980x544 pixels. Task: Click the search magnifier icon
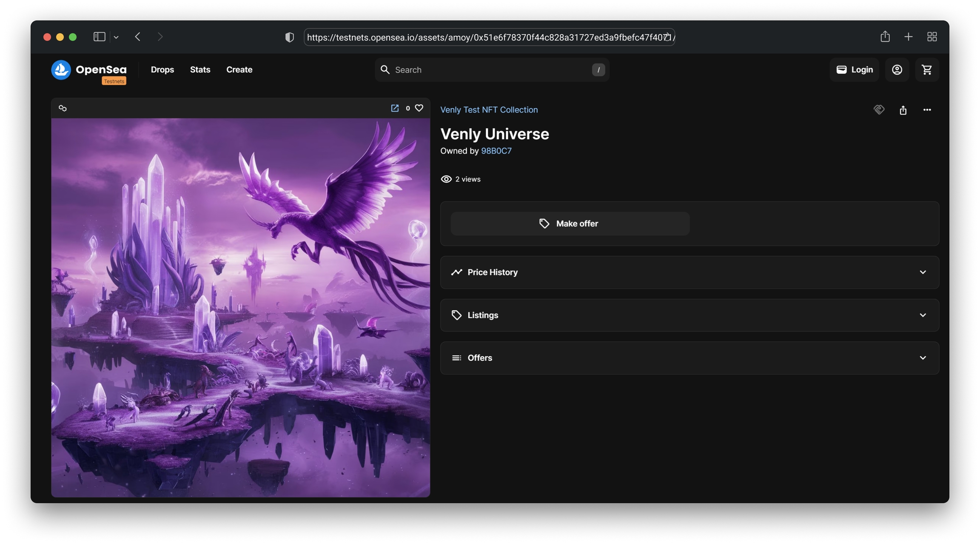tap(385, 69)
